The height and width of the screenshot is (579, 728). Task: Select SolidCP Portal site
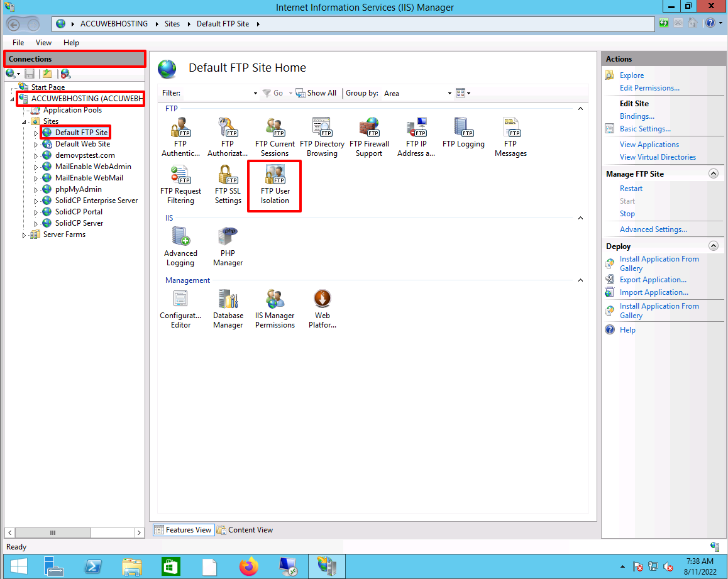(x=79, y=212)
